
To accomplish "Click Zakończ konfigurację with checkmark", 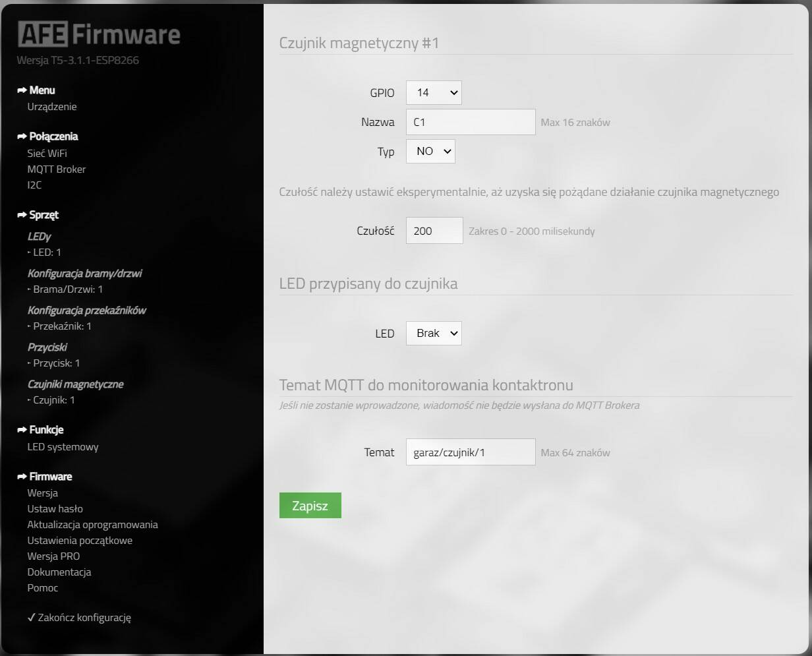I will click(80, 618).
